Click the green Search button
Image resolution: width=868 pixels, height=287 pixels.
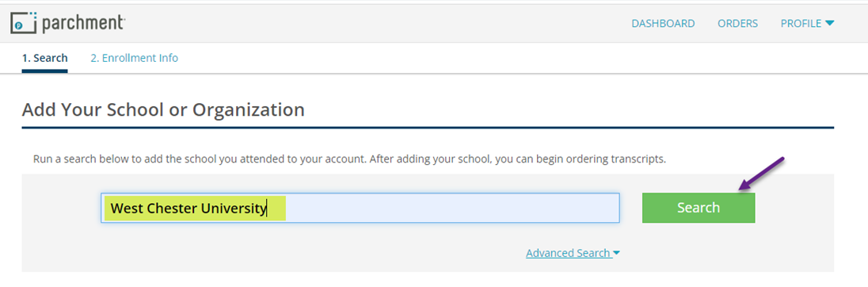[x=699, y=208]
